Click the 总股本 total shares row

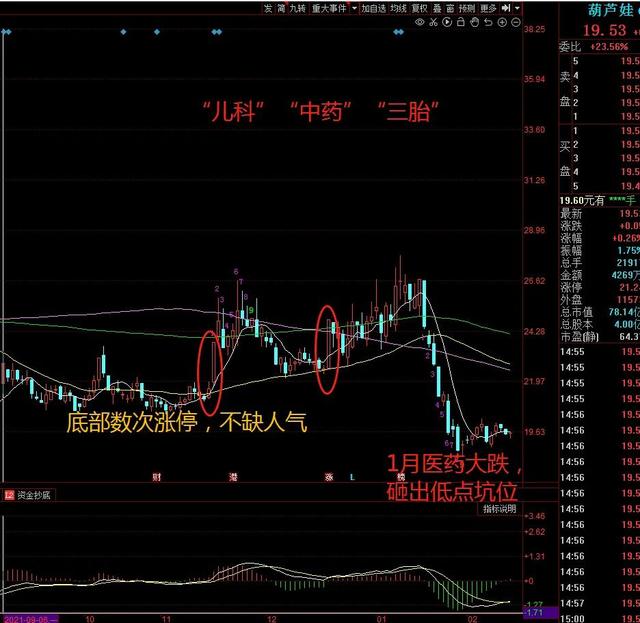click(599, 325)
